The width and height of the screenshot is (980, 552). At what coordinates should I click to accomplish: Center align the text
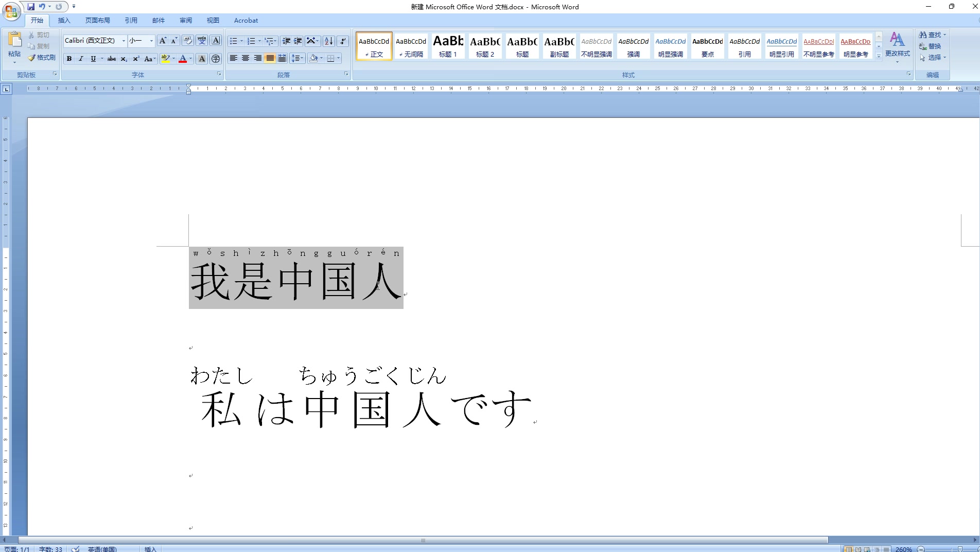point(246,59)
